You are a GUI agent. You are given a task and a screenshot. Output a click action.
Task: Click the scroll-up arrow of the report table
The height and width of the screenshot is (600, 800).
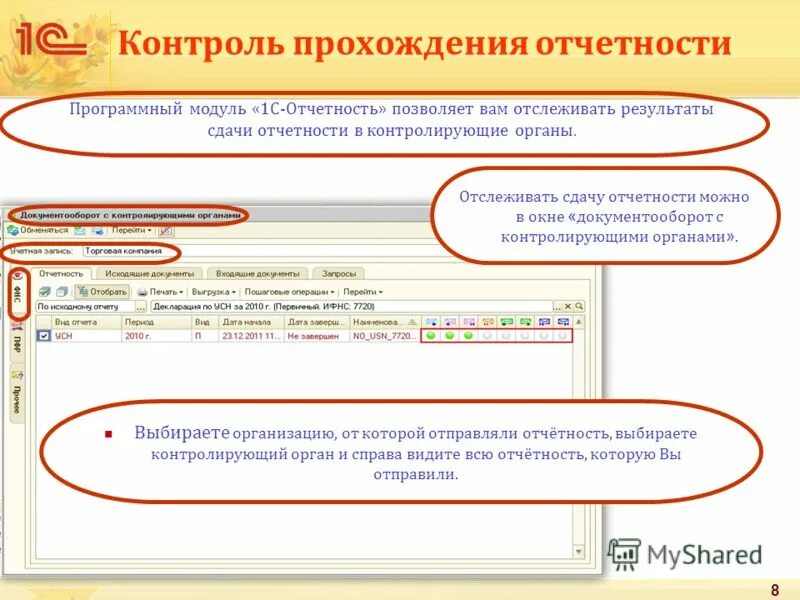click(x=579, y=322)
